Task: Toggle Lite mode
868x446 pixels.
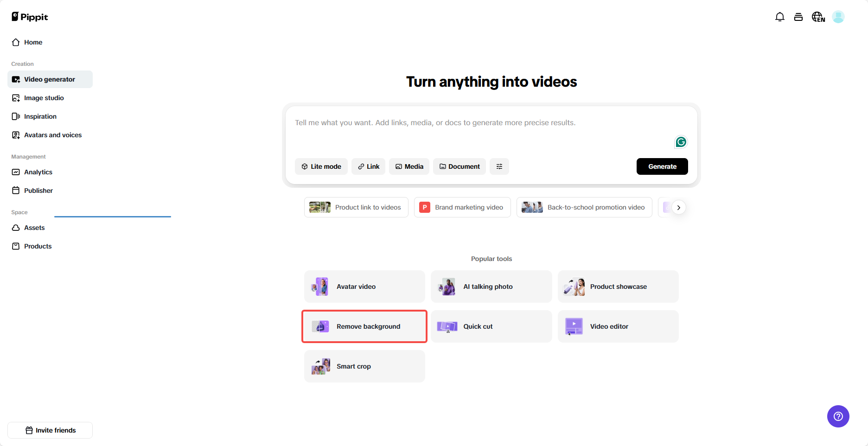Action: 321,166
